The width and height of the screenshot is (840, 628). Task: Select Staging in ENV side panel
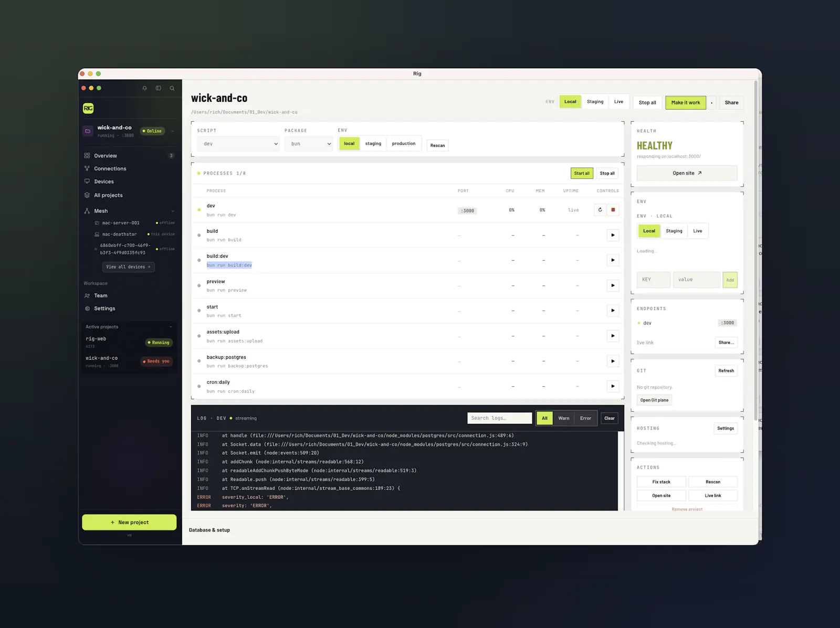pos(674,231)
